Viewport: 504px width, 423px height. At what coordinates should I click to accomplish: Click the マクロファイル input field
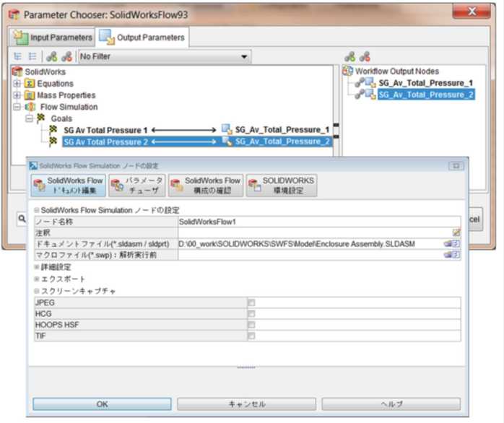coord(310,255)
